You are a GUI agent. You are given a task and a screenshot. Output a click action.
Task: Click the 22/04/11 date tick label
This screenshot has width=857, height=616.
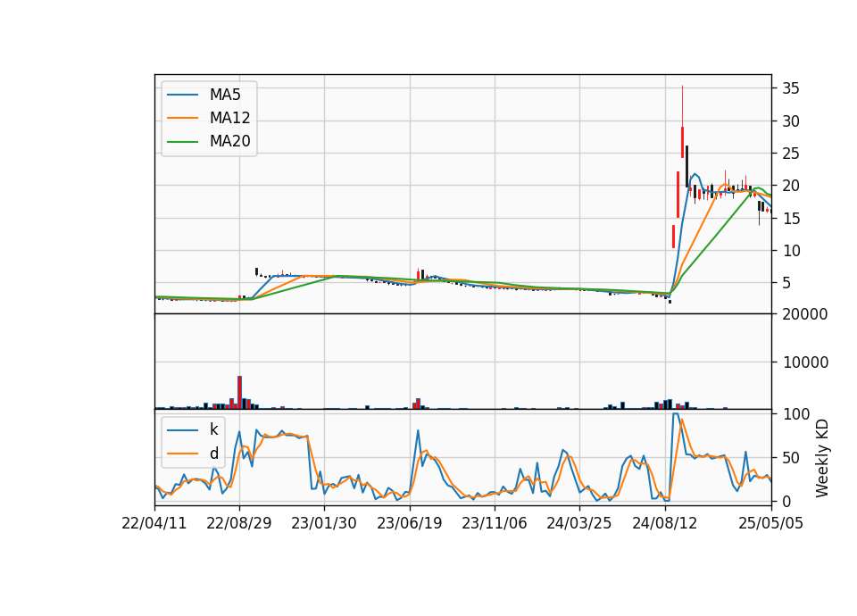coord(154,523)
